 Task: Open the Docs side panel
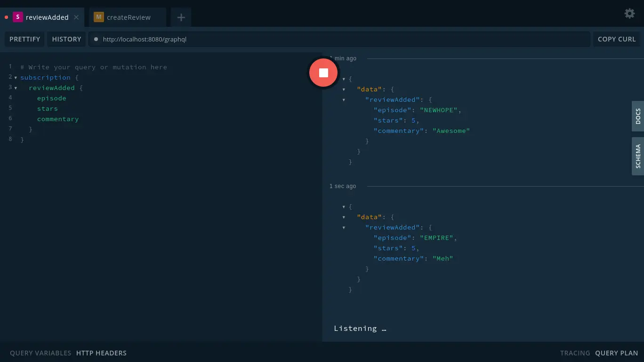[638, 116]
